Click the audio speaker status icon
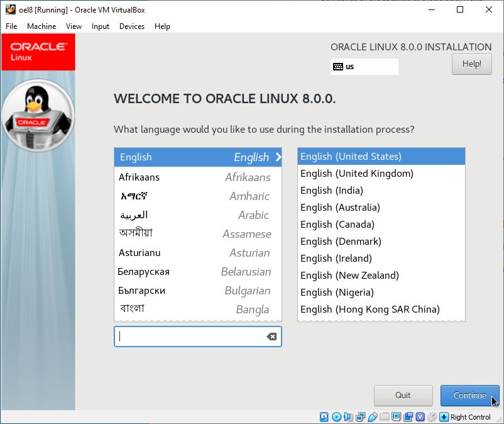The width and height of the screenshot is (504, 424). 348,417
